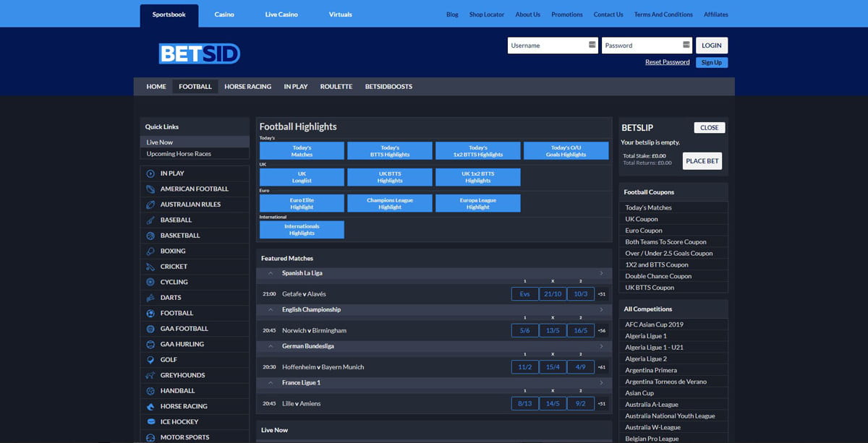The height and width of the screenshot is (443, 868).
Task: Click the GAA Football icon
Action: point(150,329)
